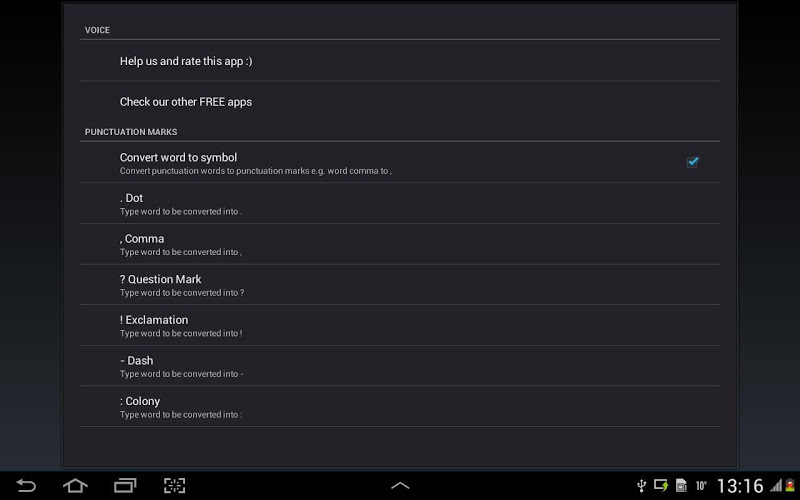Open the SD card notification icon
The width and height of the screenshot is (800, 500).
pyautogui.click(x=681, y=485)
